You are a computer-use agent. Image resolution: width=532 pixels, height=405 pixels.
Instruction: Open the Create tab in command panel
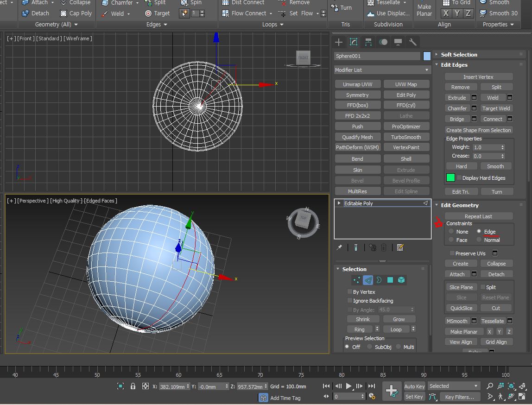pyautogui.click(x=339, y=42)
